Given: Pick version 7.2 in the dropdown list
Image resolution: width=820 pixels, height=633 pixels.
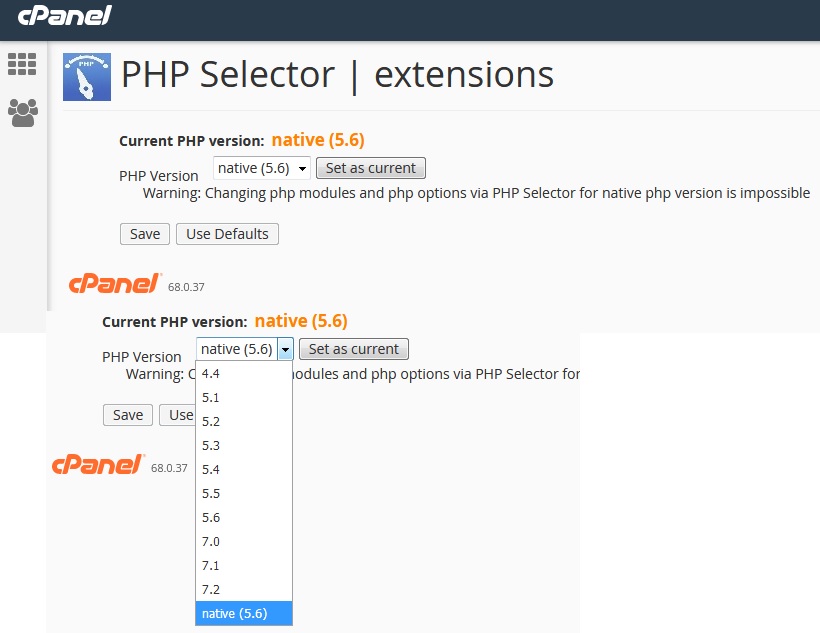Looking at the screenshot, I should tap(244, 590).
